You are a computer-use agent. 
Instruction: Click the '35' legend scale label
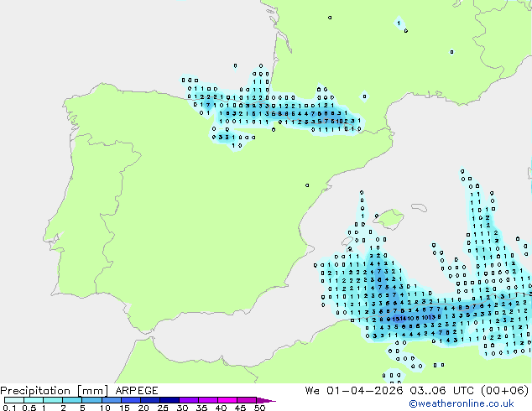(x=202, y=408)
